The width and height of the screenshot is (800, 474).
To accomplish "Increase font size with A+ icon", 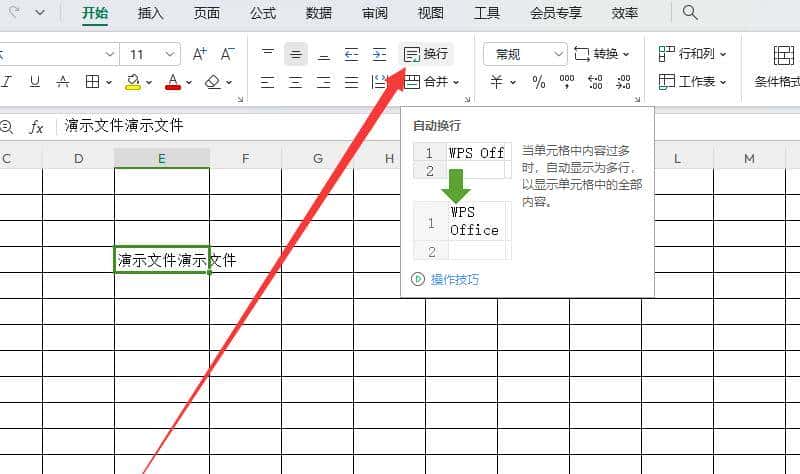I will (x=199, y=54).
